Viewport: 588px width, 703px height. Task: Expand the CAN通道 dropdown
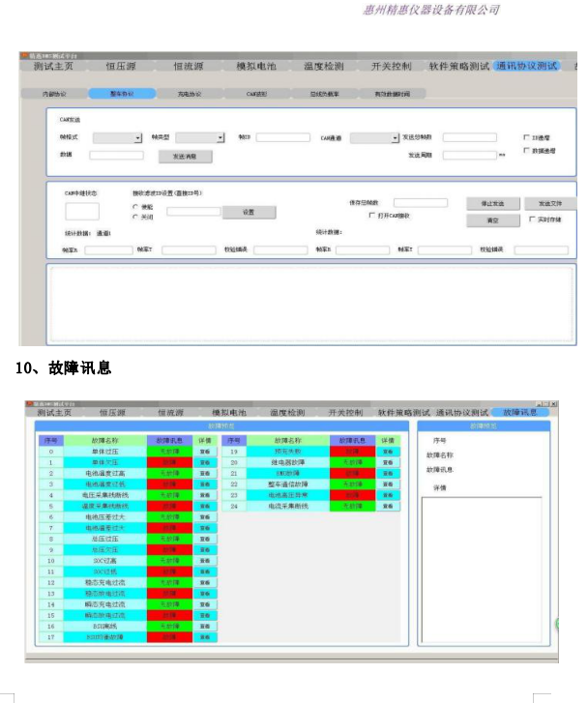click(x=394, y=138)
